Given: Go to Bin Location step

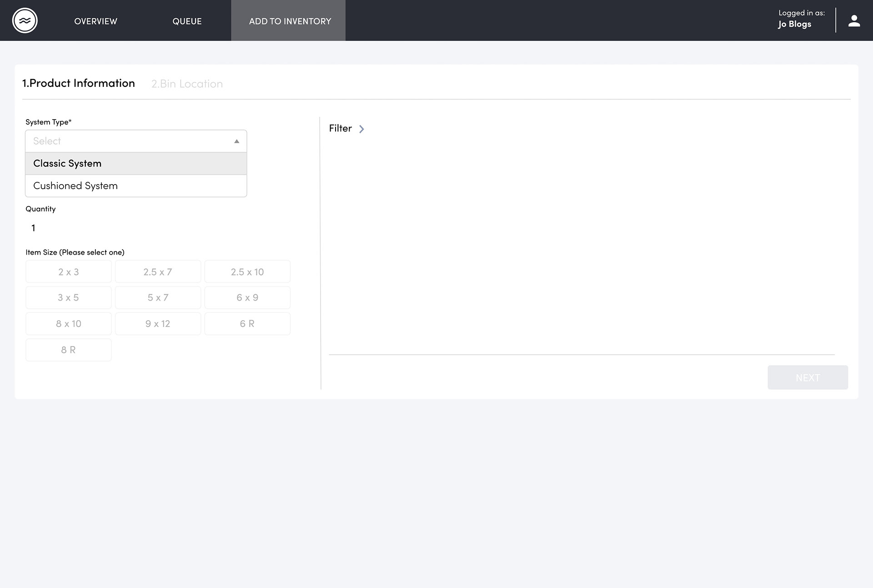Looking at the screenshot, I should click(187, 84).
